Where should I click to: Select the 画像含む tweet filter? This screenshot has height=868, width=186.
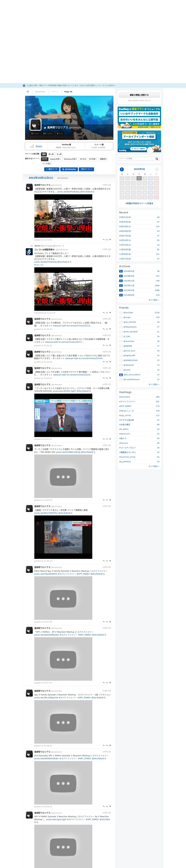103,159
